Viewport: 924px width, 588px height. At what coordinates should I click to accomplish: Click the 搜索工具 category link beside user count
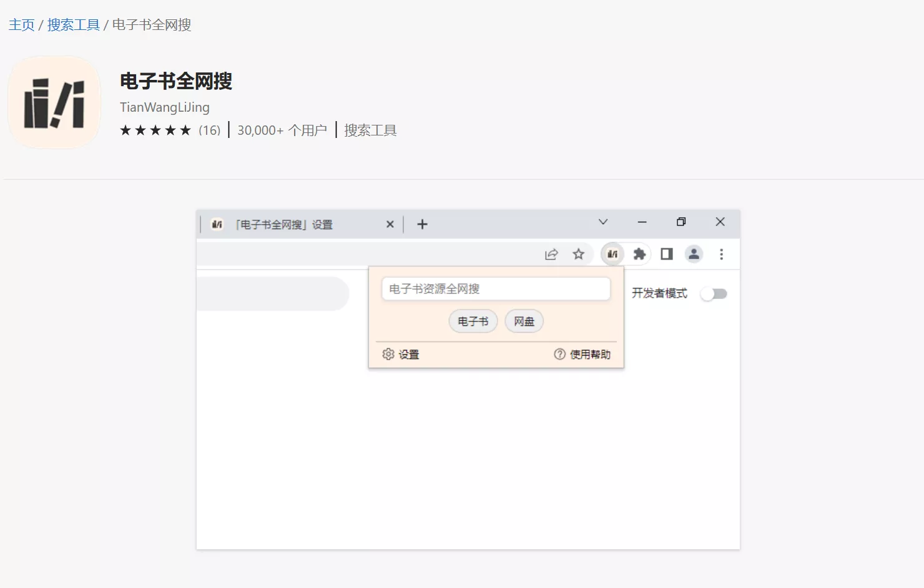point(370,130)
